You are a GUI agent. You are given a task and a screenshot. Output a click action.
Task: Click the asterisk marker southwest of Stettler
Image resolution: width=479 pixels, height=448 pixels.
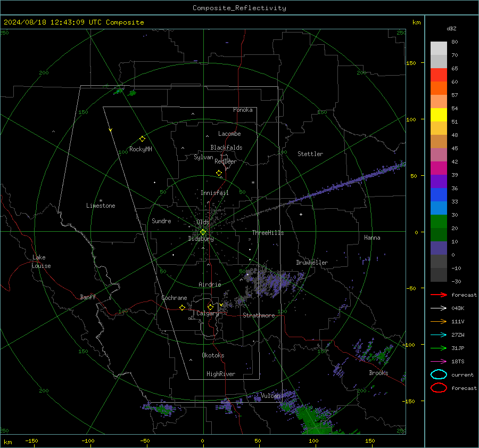tap(253, 183)
